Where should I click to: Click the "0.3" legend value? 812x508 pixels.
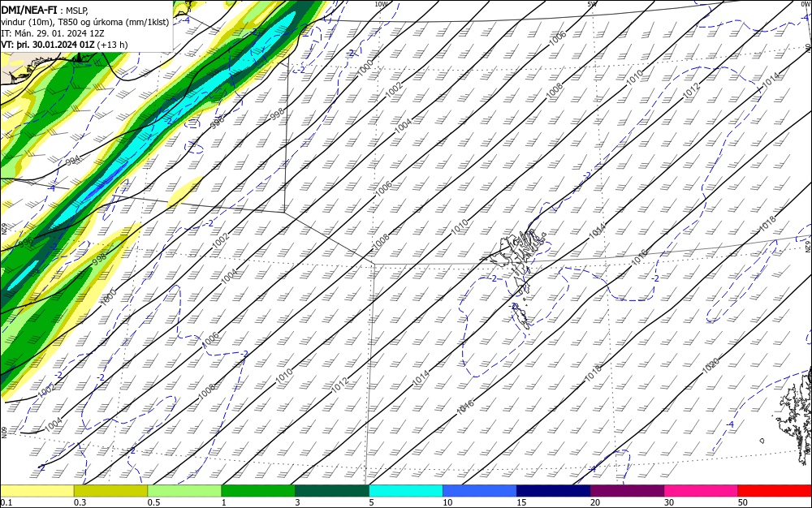(x=80, y=502)
